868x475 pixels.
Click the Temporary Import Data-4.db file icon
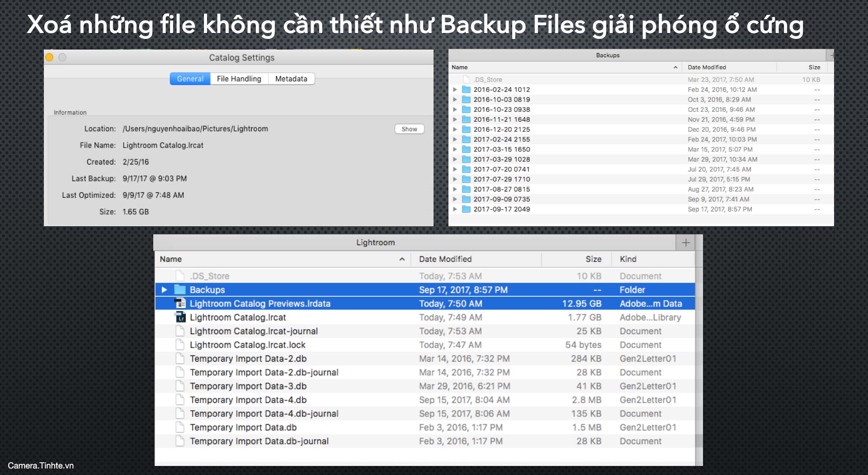click(x=180, y=400)
